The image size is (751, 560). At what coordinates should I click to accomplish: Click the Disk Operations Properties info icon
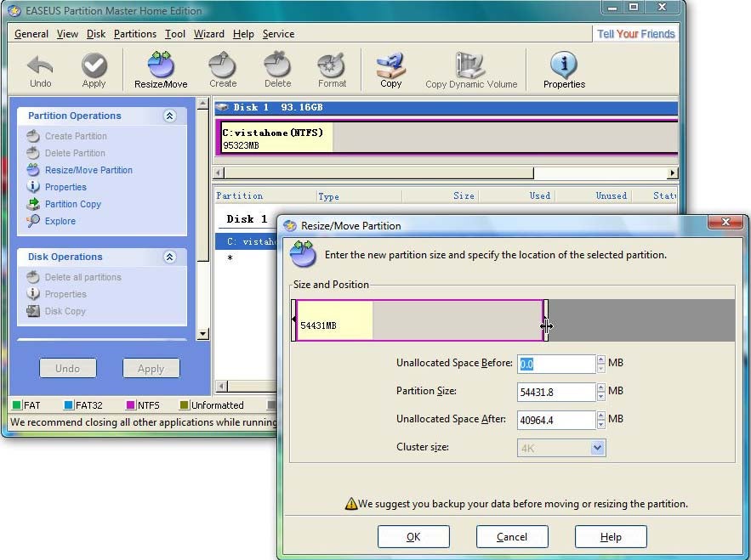pyautogui.click(x=33, y=294)
